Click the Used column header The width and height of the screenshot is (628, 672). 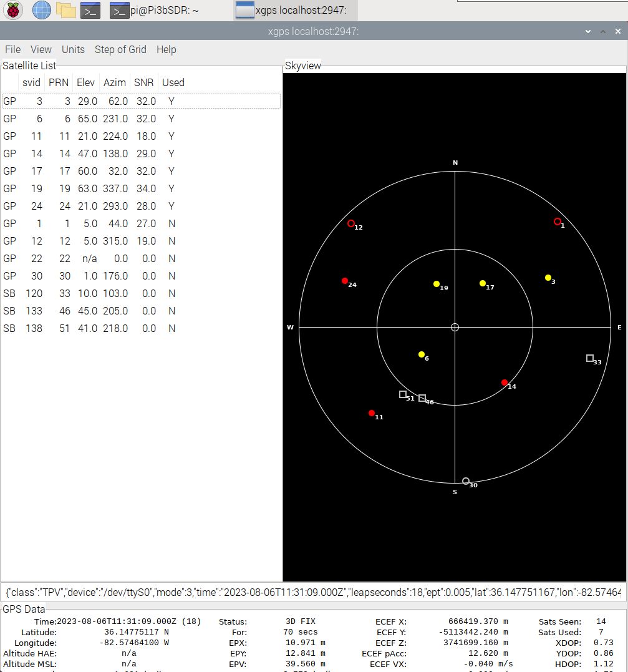173,83
